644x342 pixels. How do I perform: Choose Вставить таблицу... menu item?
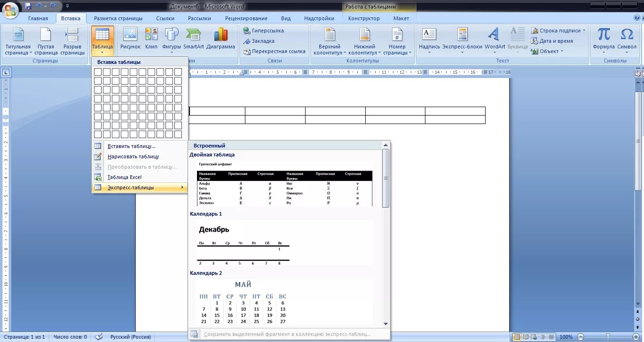coord(140,146)
